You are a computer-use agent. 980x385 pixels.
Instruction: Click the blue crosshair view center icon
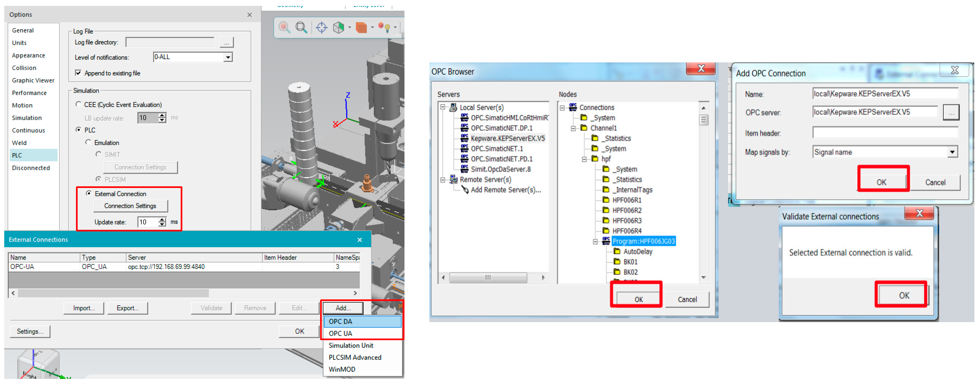pos(321,27)
